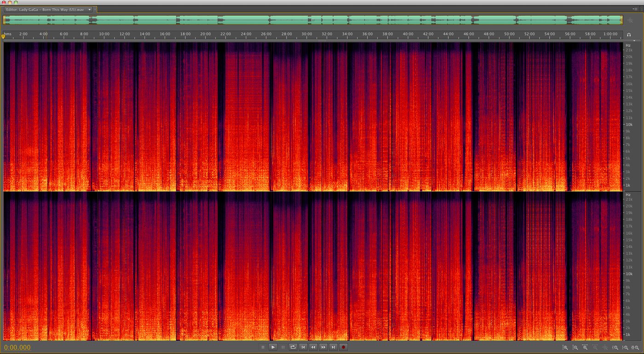Click the yellow playhead marker on the ruler

4,36
